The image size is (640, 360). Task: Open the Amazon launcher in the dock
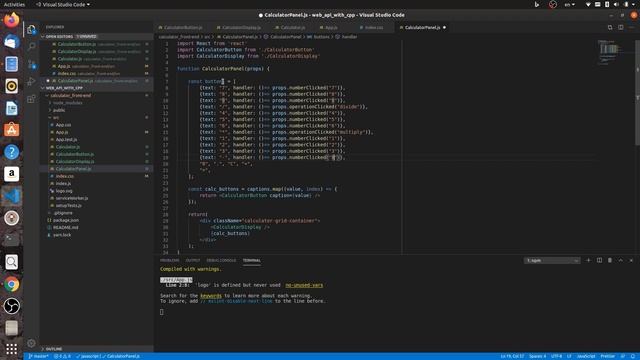[x=11, y=174]
